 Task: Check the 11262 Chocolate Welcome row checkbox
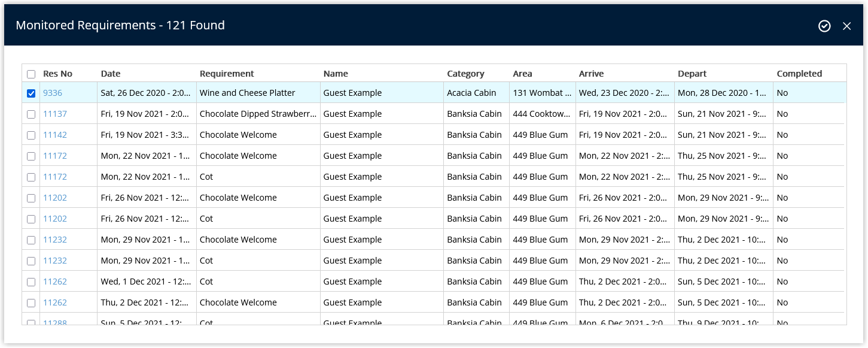[x=31, y=303]
